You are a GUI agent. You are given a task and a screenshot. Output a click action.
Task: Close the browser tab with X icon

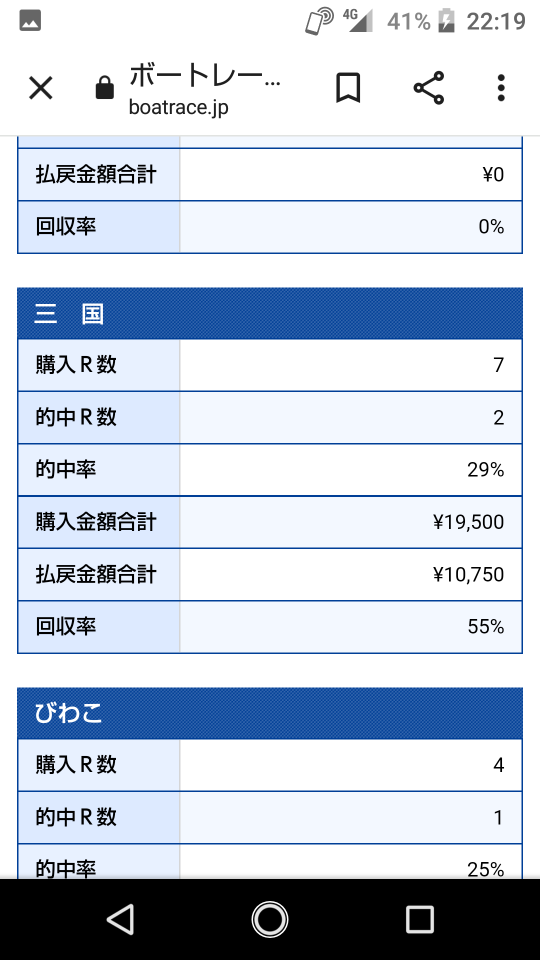click(41, 89)
